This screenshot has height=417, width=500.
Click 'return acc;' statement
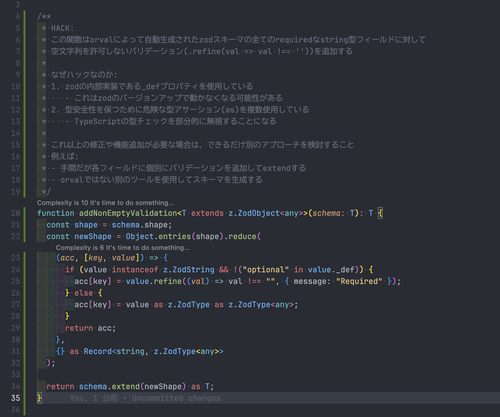pos(90,328)
